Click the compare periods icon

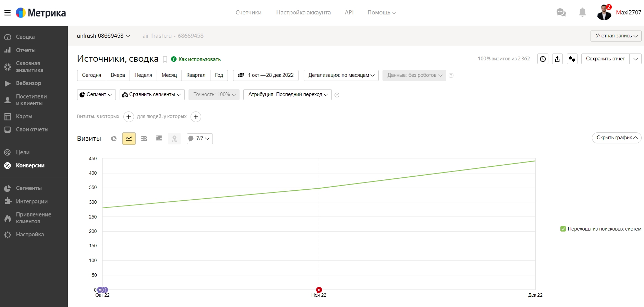coord(572,59)
